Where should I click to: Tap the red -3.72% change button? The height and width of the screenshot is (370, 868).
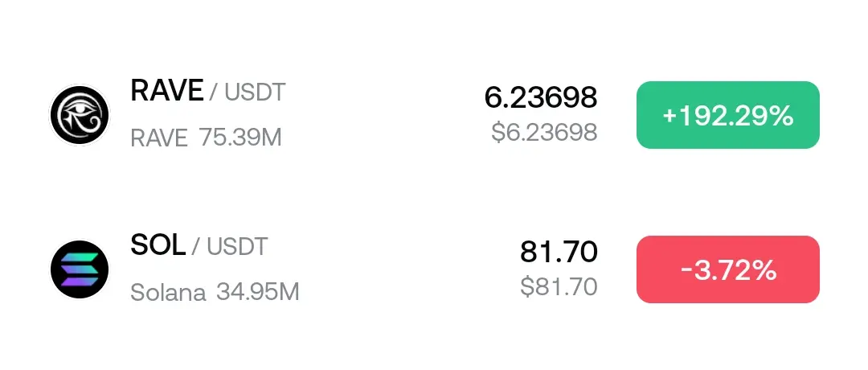(x=727, y=269)
